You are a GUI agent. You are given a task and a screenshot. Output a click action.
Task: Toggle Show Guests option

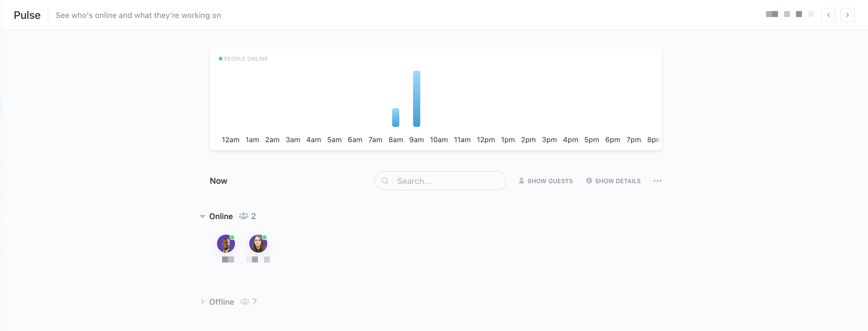click(550, 181)
